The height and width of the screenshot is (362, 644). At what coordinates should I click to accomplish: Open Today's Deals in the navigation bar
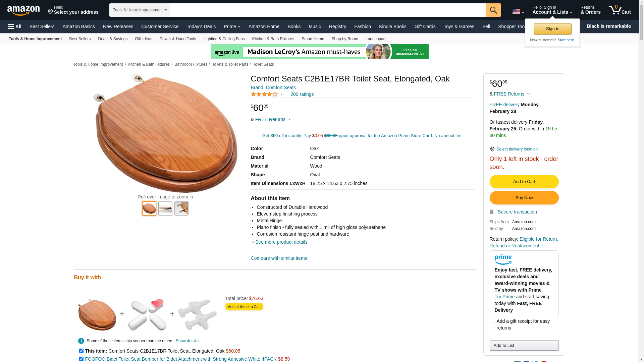point(201,26)
